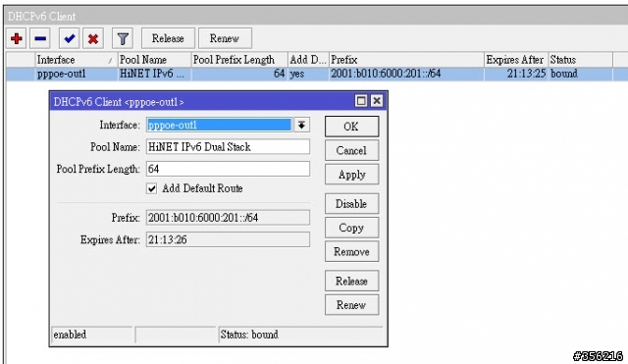Remove the selected entry with the blue minus icon
Image resolution: width=628 pixels, height=364 pixels.
pos(40,39)
